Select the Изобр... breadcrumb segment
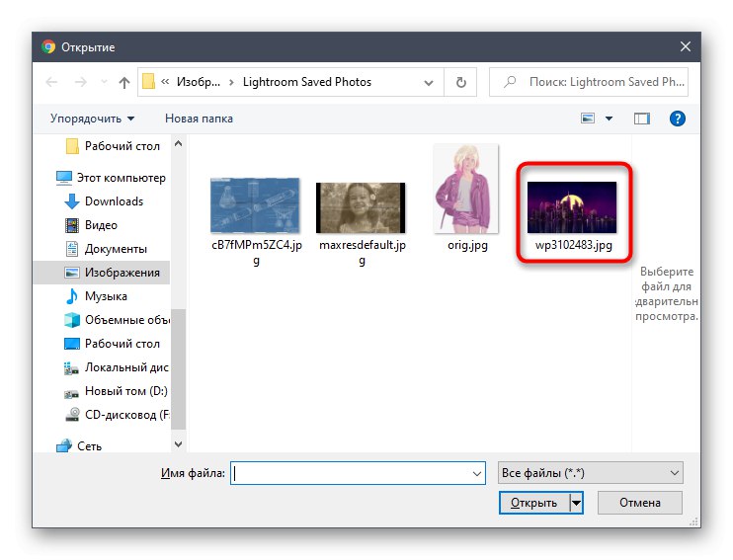The width and height of the screenshot is (733, 560). (199, 82)
